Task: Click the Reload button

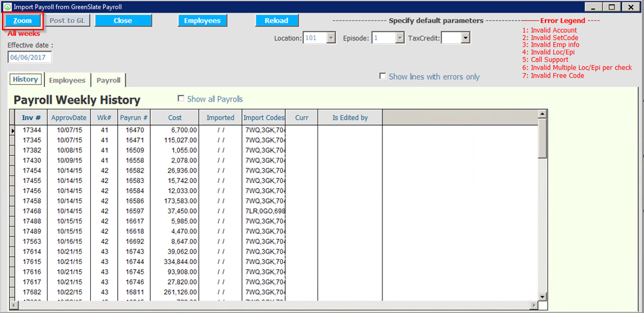Action: (277, 21)
